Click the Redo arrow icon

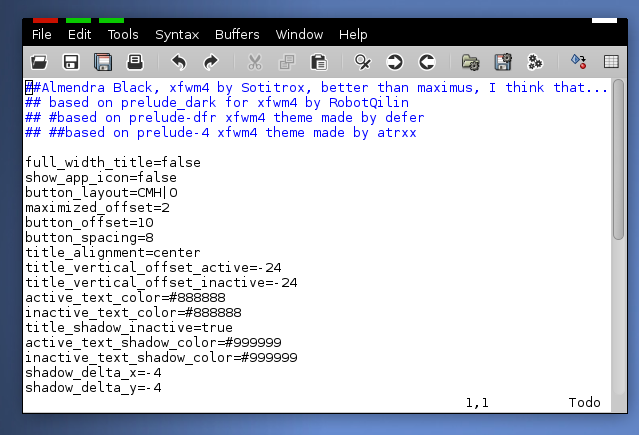211,62
